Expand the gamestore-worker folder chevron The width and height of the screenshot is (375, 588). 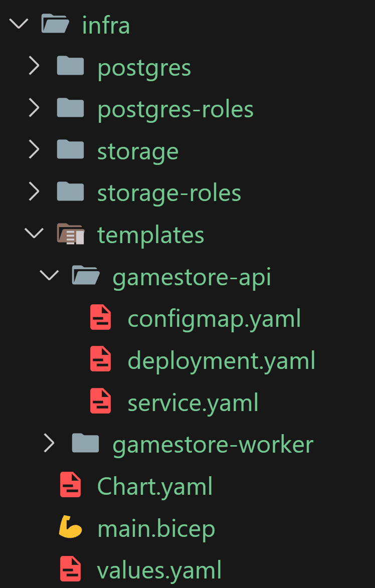pos(49,443)
